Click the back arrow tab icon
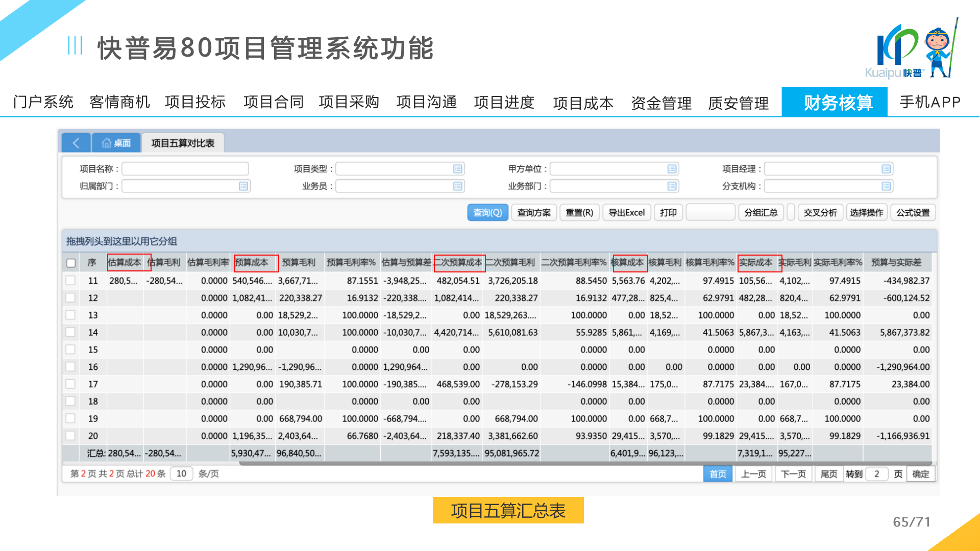This screenshot has height=551, width=980. tap(76, 143)
